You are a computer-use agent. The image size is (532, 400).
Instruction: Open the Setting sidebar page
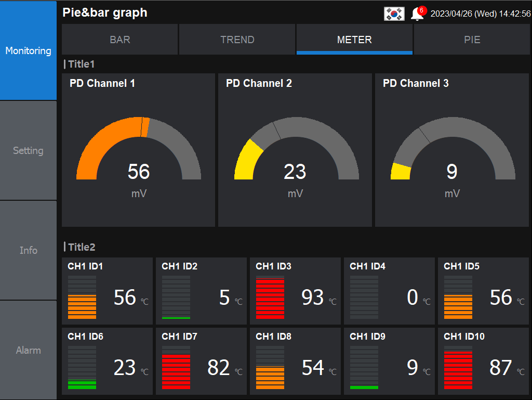pos(28,151)
